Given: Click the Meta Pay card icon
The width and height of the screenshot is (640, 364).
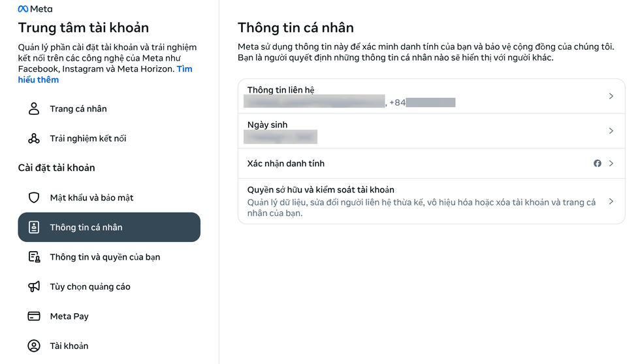Looking at the screenshot, I should coord(34,316).
